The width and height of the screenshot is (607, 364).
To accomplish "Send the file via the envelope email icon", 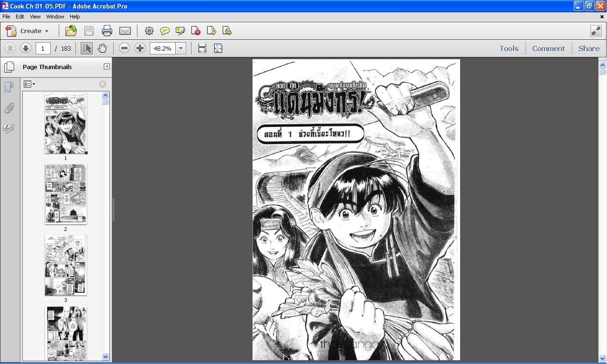I will [125, 31].
